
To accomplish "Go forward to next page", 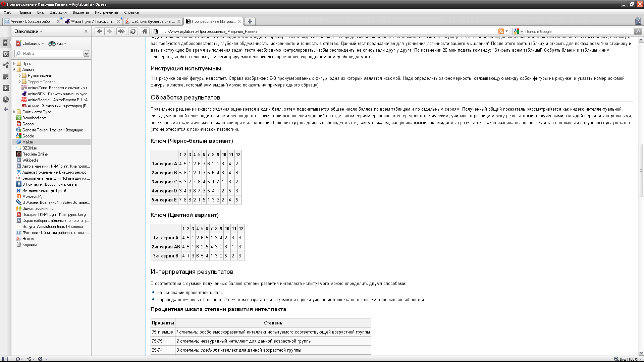I will point(109,32).
